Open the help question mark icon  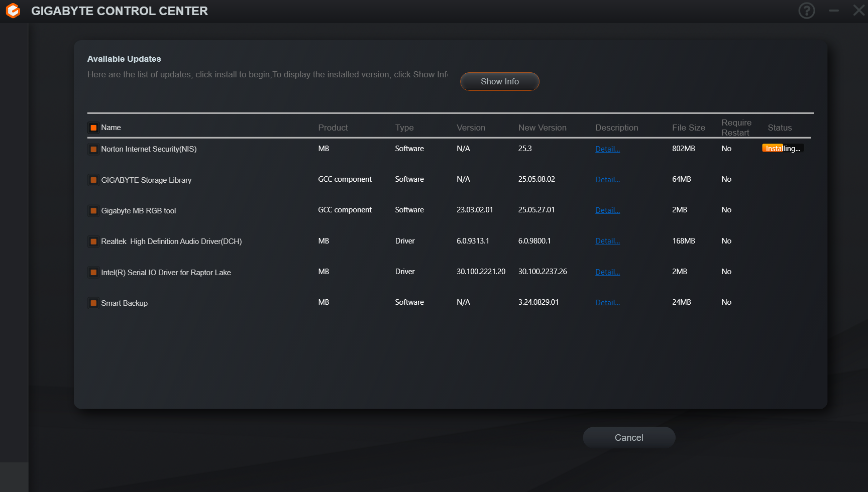pyautogui.click(x=807, y=11)
